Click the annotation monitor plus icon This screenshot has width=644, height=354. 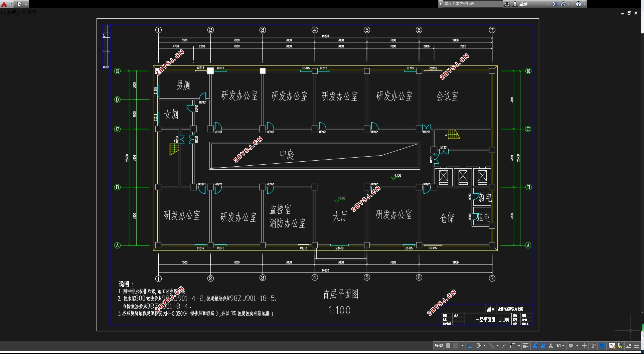click(x=584, y=346)
